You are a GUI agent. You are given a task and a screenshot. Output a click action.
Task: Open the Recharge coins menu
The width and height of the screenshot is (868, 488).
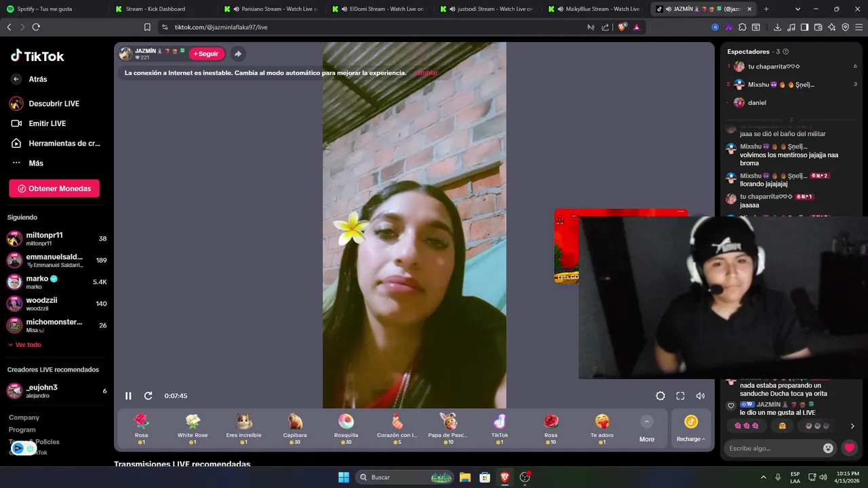[691, 429]
